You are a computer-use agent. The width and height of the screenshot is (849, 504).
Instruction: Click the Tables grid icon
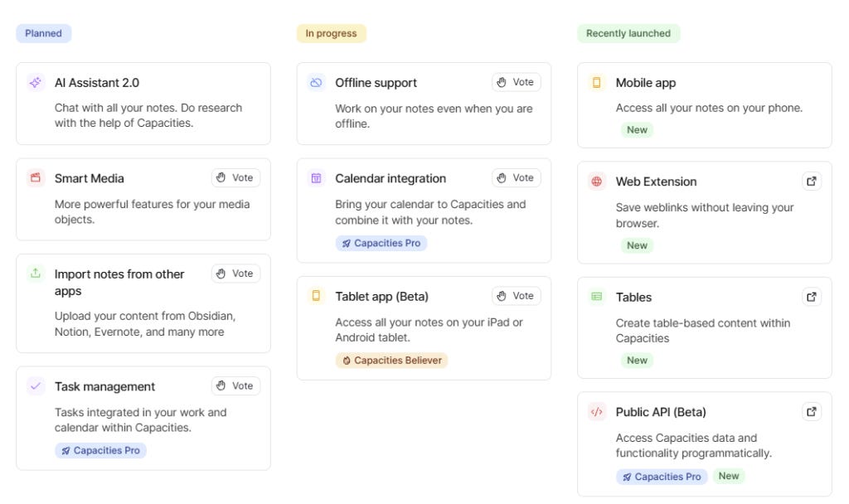(597, 297)
